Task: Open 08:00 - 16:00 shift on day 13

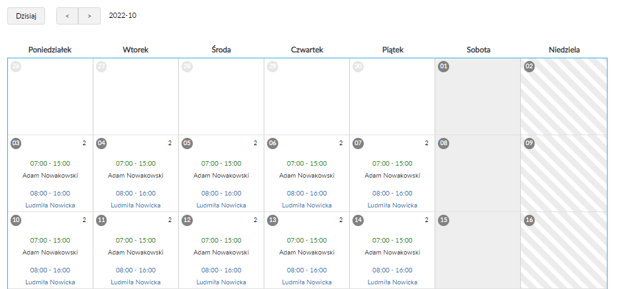Action: point(307,270)
